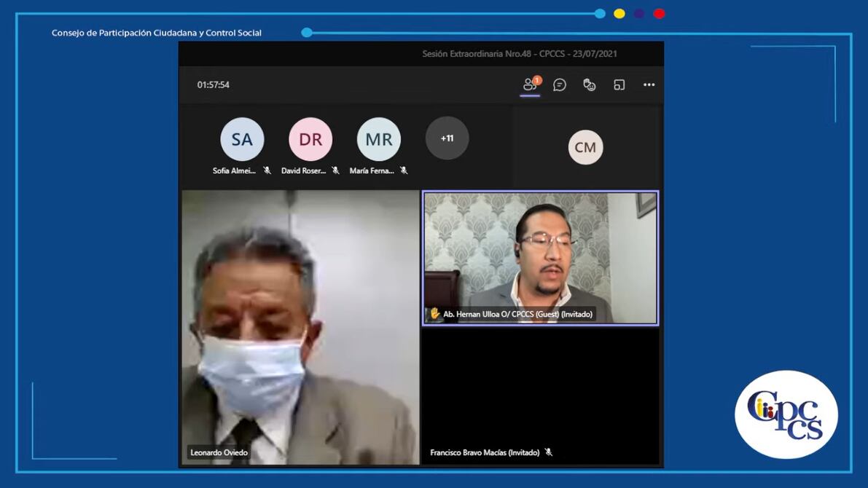Click muted mic icon beside David Rosero
868x488 pixels.
[335, 170]
